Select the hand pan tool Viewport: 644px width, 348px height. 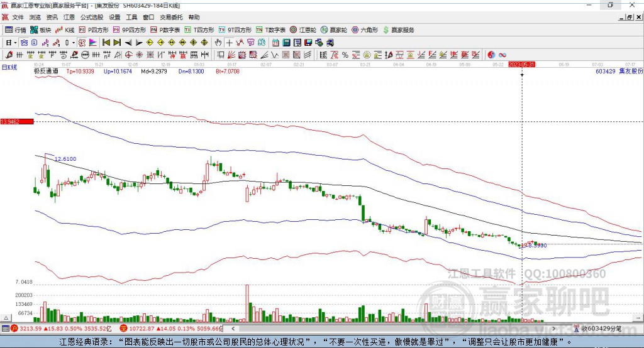pyautogui.click(x=218, y=43)
